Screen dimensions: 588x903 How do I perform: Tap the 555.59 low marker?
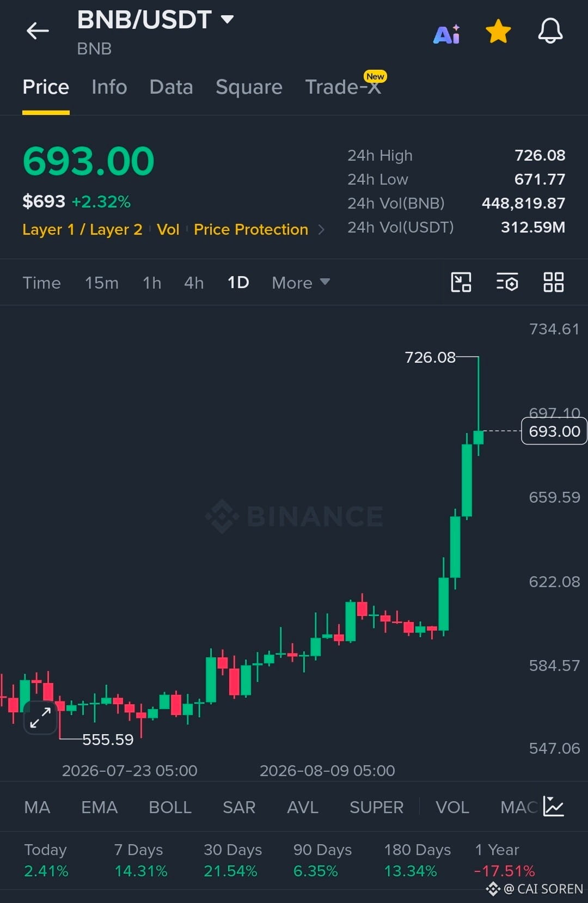point(108,739)
